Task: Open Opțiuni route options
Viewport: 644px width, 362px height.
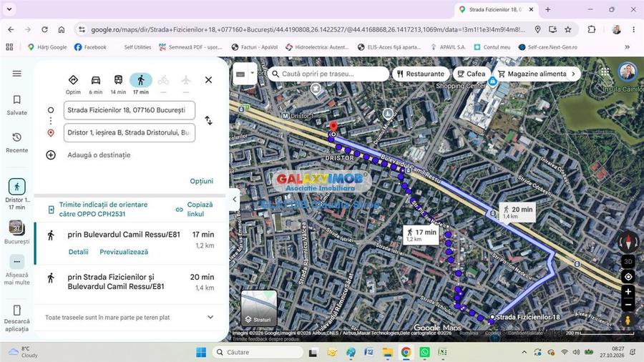Action: pos(202,181)
